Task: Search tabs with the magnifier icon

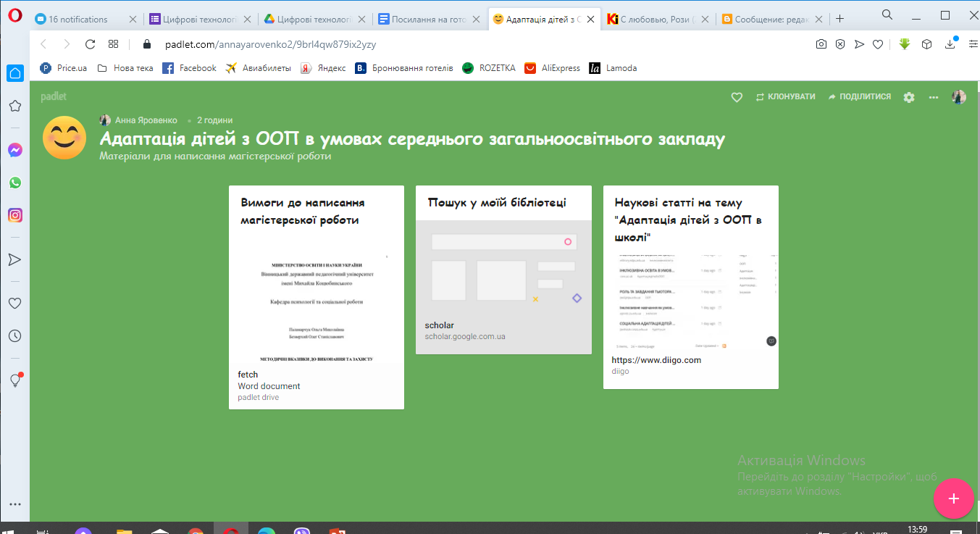Action: (887, 14)
